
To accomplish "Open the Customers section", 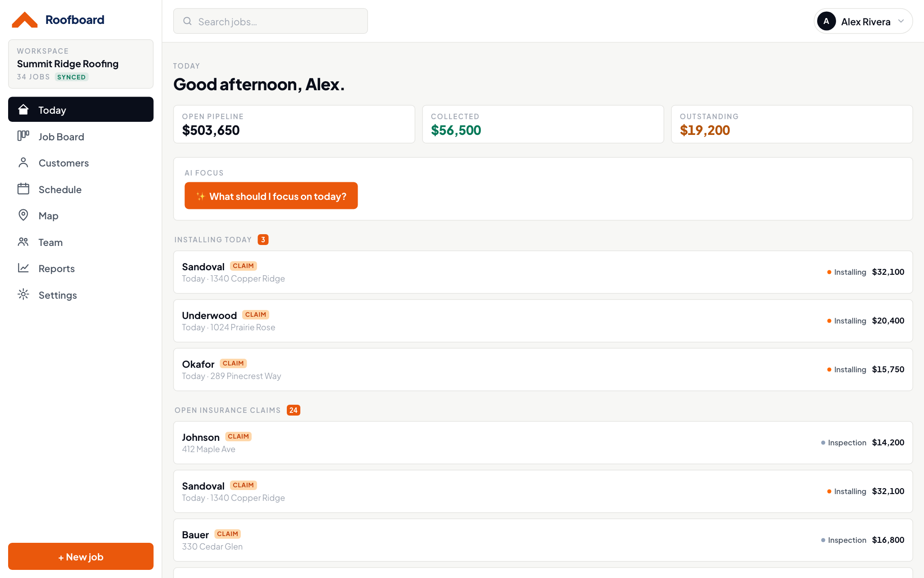I will [81, 163].
